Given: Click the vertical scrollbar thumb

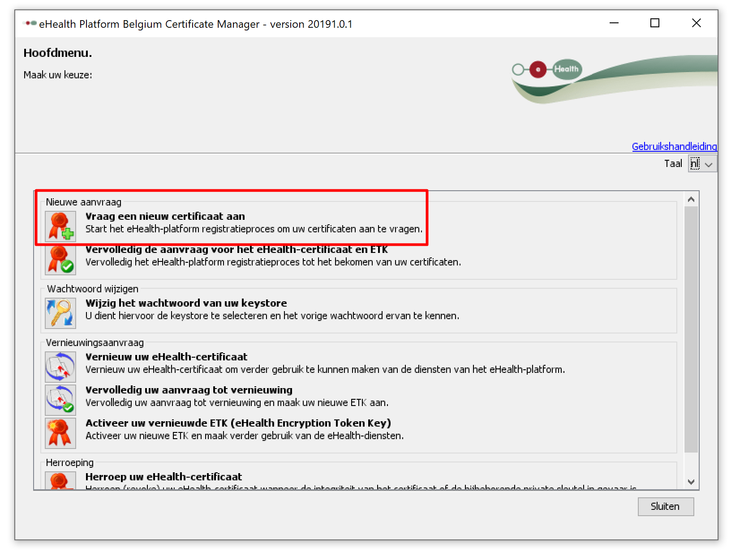Looking at the screenshot, I should click(x=691, y=329).
